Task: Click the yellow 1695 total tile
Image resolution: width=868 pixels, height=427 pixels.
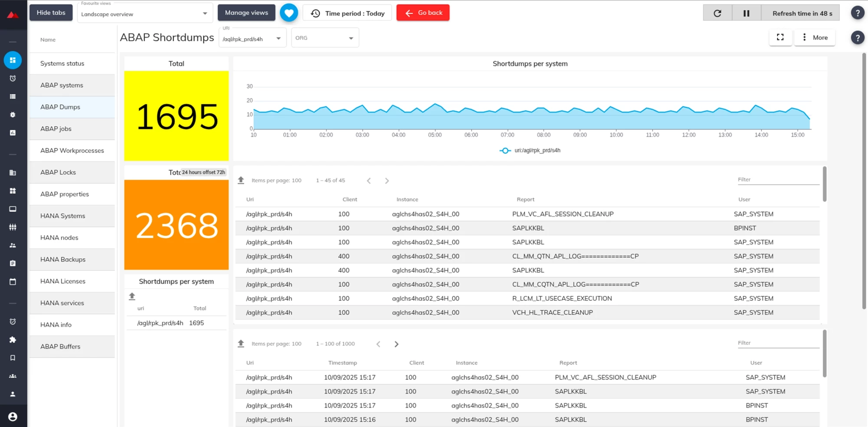Action: click(x=176, y=116)
